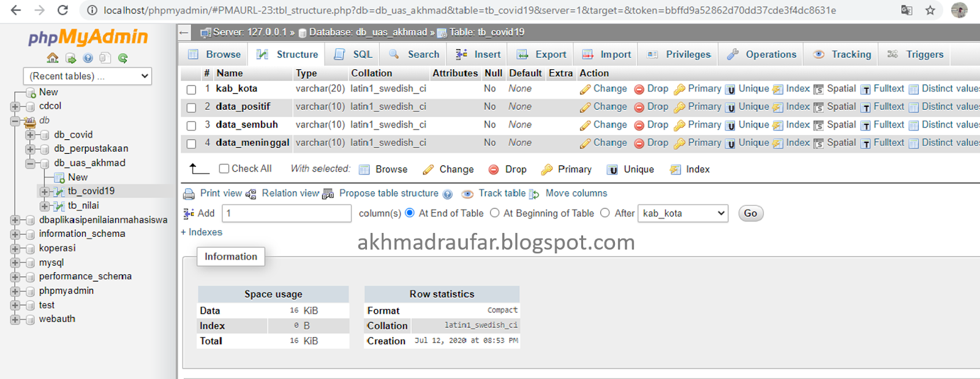Click the Database: db_uas_akhmad breadcrumb link

click(x=368, y=32)
